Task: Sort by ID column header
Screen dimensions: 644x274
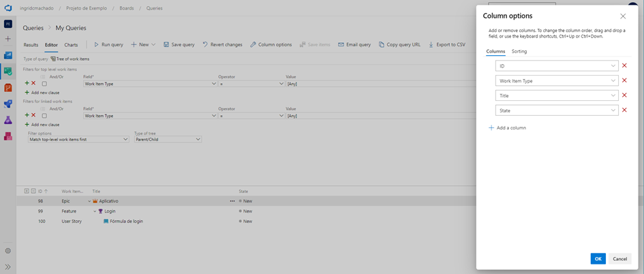Action: pyautogui.click(x=43, y=192)
